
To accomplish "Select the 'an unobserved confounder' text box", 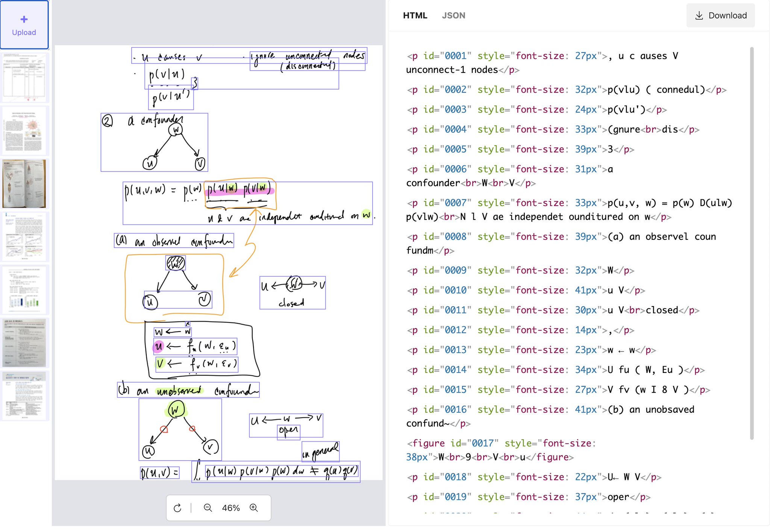I will click(188, 390).
